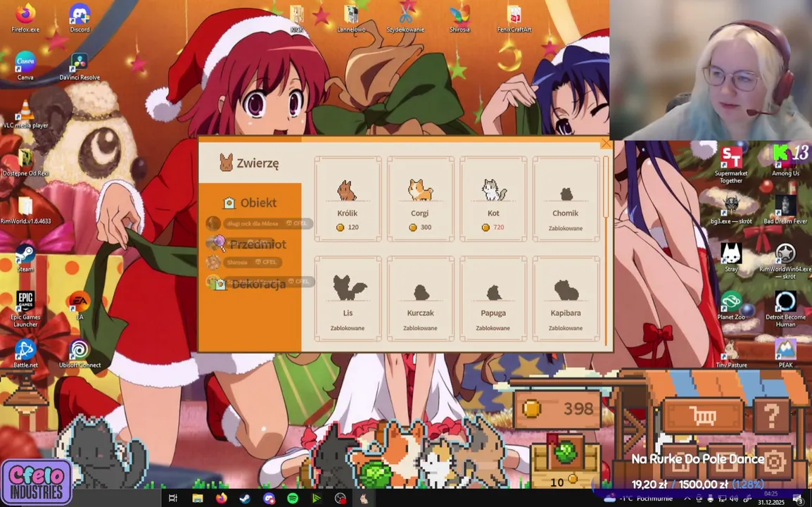Launch Among Us from the desktop
The width and height of the screenshot is (812, 507).
click(x=785, y=161)
